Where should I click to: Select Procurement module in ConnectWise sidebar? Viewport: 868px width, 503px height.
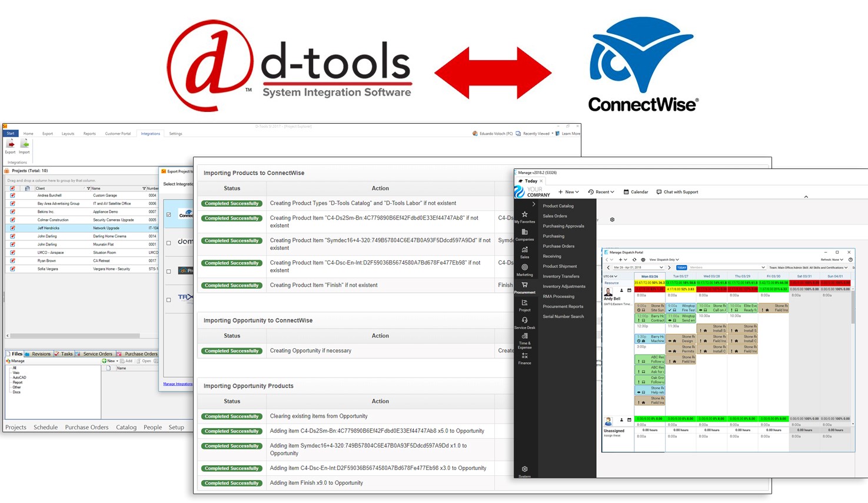point(524,287)
